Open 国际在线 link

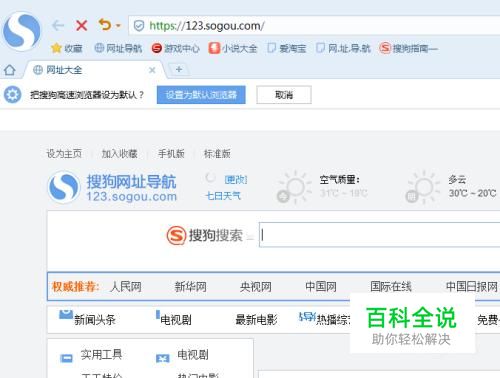coord(391,287)
